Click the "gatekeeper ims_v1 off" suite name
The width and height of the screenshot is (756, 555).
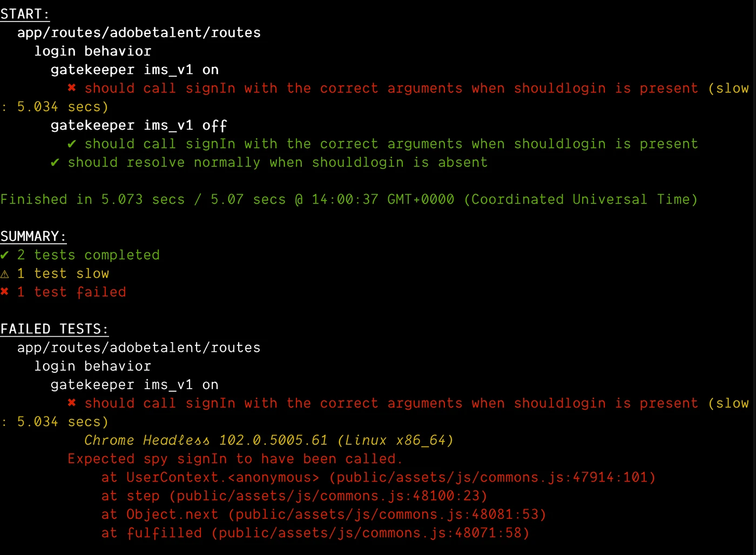pyautogui.click(x=139, y=125)
